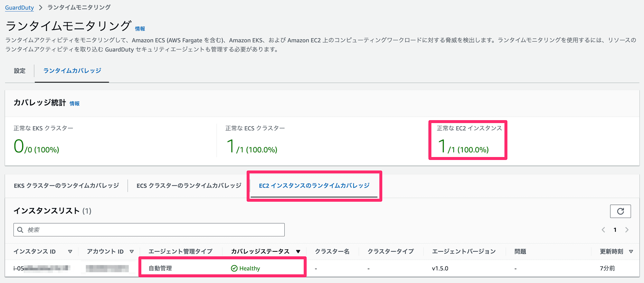Switch to the 設定 tab
This screenshot has width=644, height=283.
tap(20, 71)
